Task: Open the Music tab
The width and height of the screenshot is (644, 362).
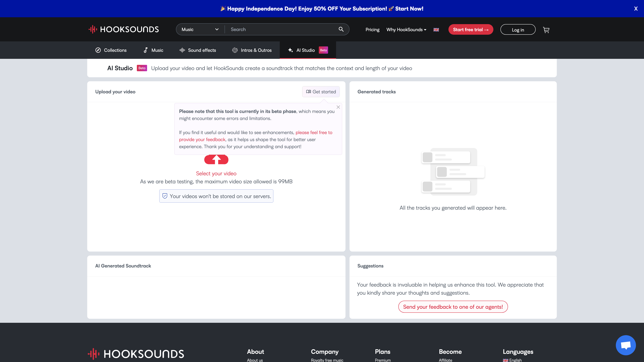Action: [x=153, y=50]
